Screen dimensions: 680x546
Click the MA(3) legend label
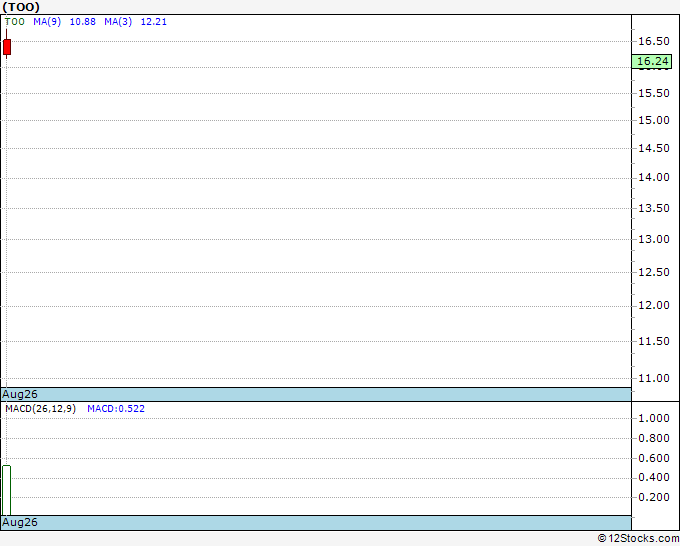[118, 22]
